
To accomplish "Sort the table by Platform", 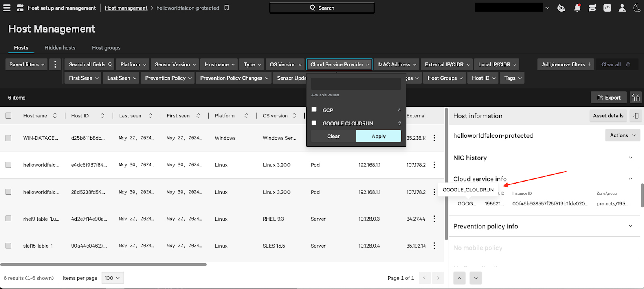I will pyautogui.click(x=246, y=116).
